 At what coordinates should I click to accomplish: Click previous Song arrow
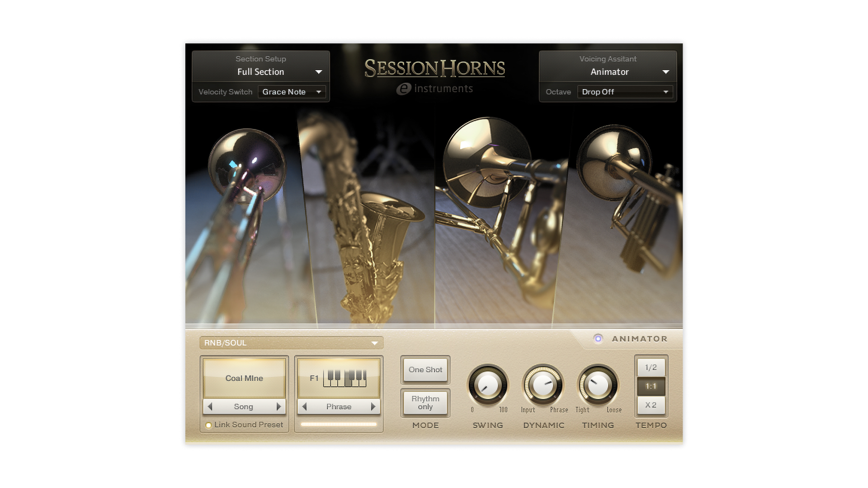tap(210, 407)
